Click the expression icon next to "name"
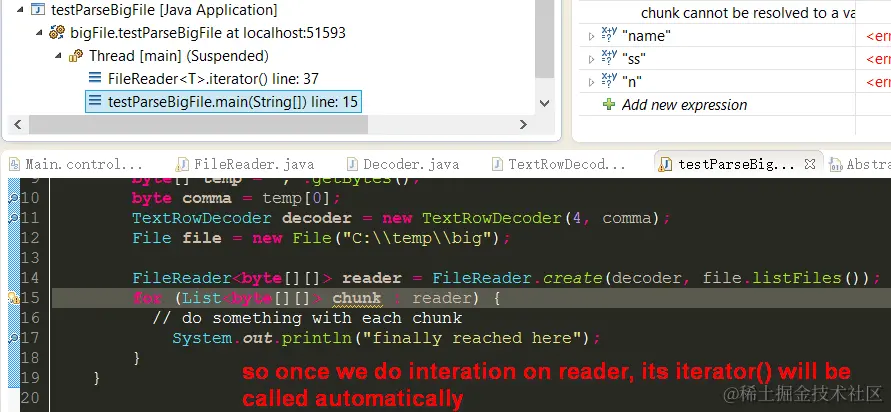This screenshot has width=891, height=412. 609,35
